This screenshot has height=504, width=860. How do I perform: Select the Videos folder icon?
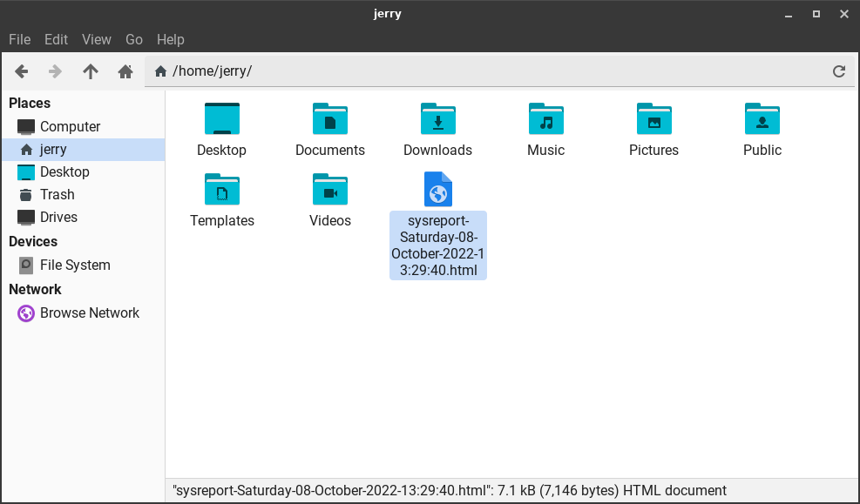329,190
